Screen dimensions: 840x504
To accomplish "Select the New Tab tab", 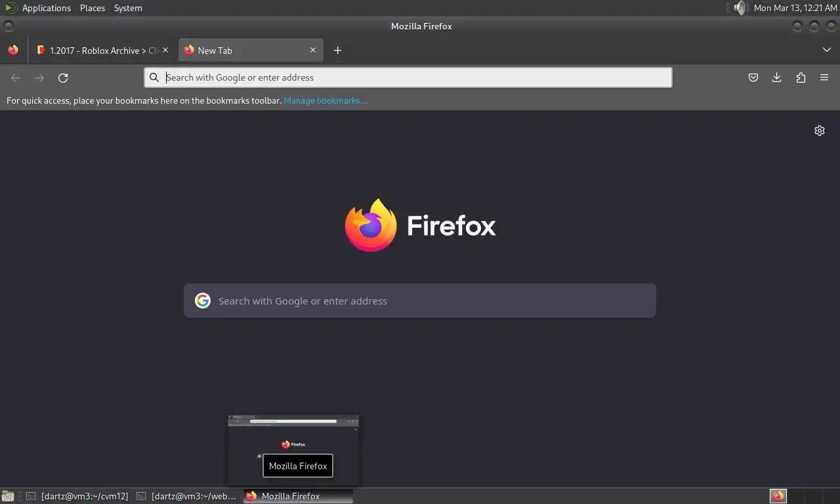I will [x=251, y=51].
